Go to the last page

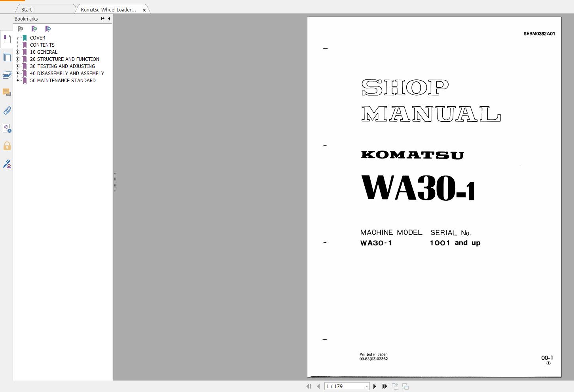[385, 386]
